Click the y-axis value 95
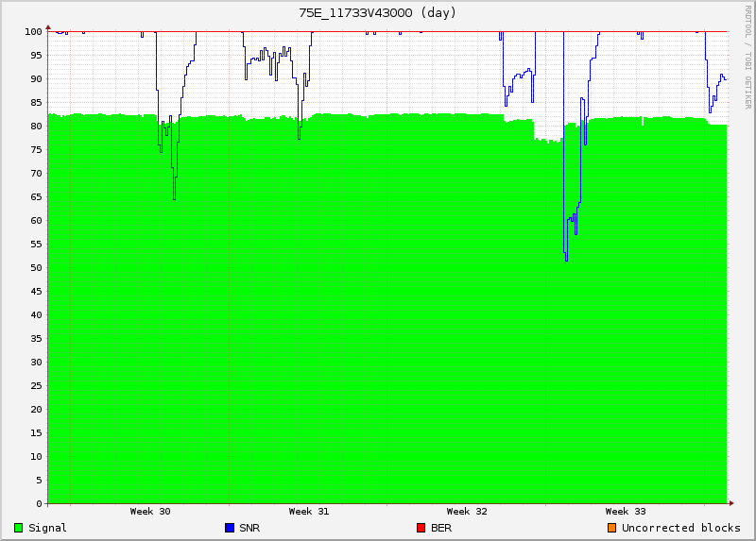 point(36,56)
